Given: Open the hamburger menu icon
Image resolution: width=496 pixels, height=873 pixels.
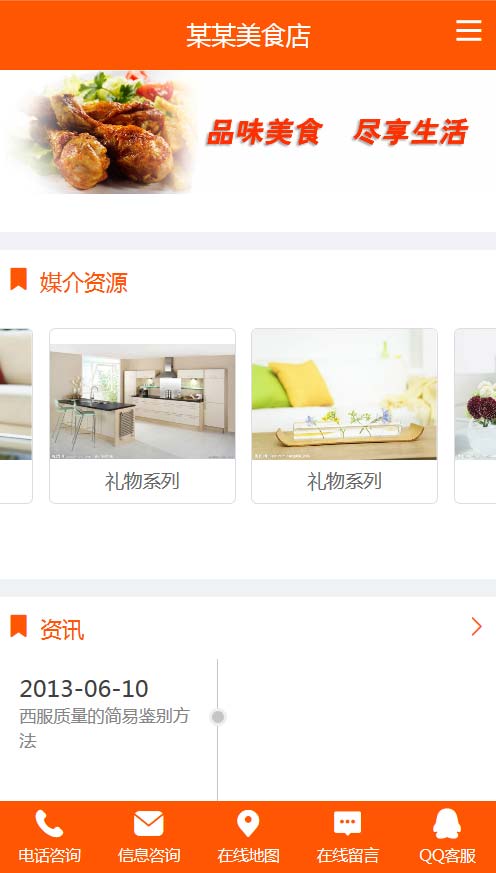Looking at the screenshot, I should 469,31.
